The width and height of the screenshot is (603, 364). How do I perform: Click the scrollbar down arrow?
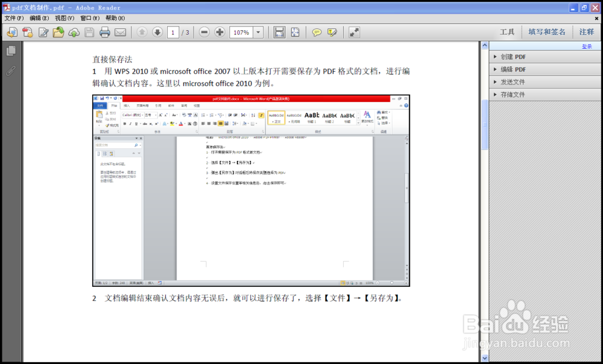(485, 358)
